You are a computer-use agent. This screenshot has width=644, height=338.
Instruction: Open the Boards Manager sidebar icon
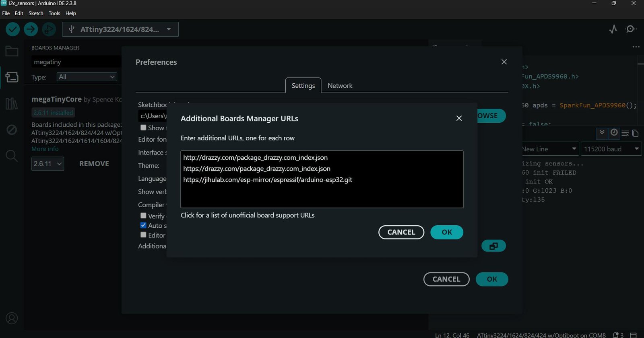tap(12, 77)
